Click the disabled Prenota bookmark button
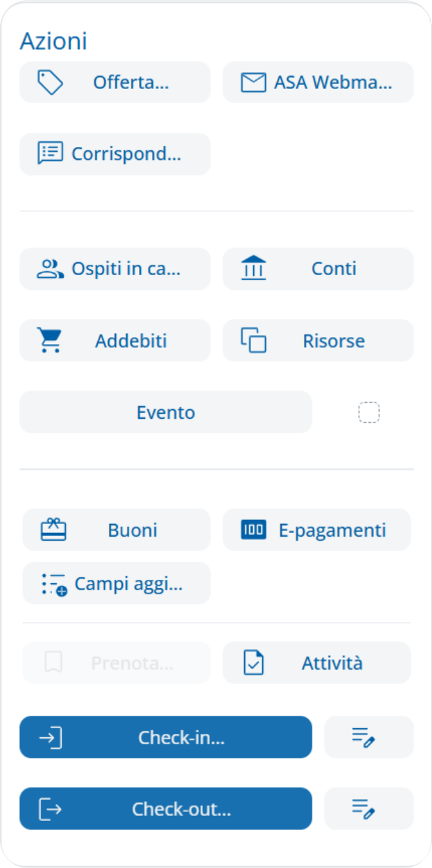 click(116, 662)
